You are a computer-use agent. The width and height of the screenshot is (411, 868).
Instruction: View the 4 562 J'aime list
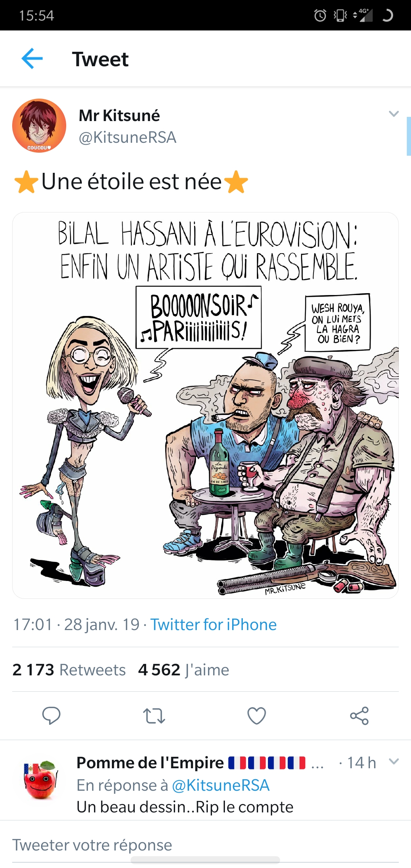click(x=183, y=670)
